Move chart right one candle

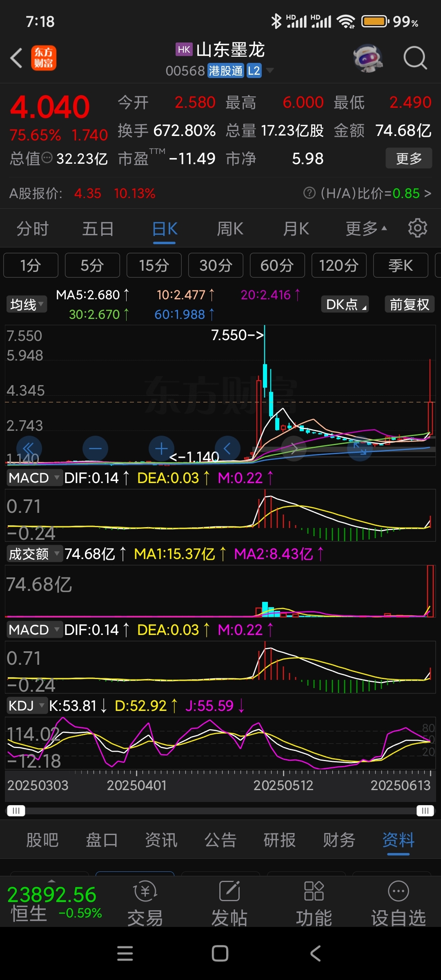[294, 449]
